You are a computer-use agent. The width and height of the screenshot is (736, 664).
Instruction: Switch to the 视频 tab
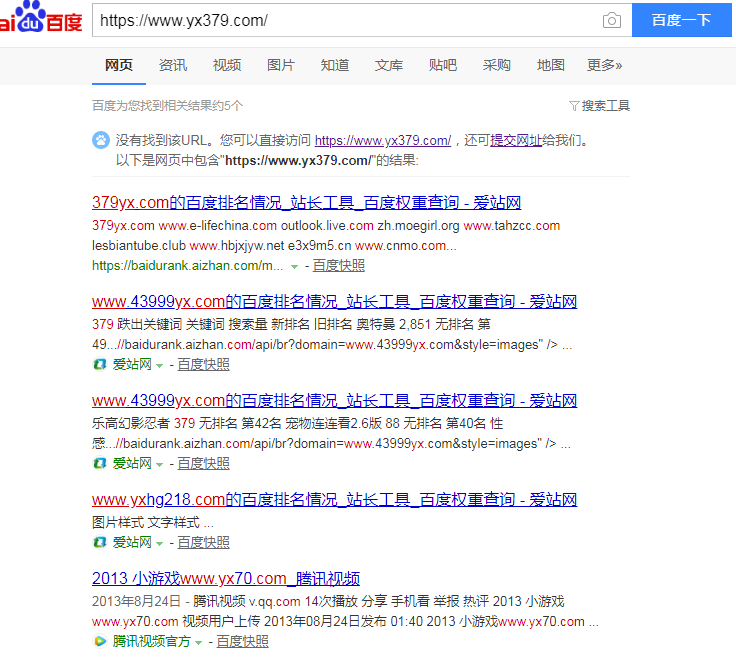coord(227,65)
